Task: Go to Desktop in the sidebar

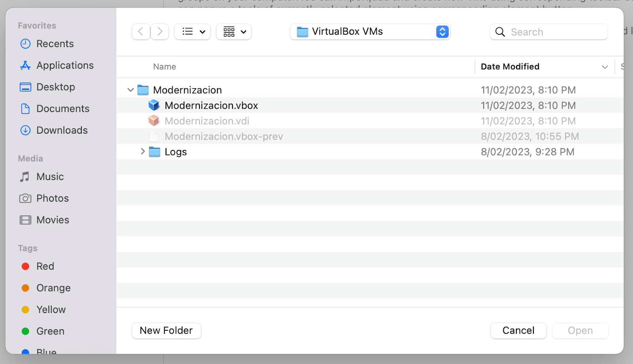Action: [55, 87]
